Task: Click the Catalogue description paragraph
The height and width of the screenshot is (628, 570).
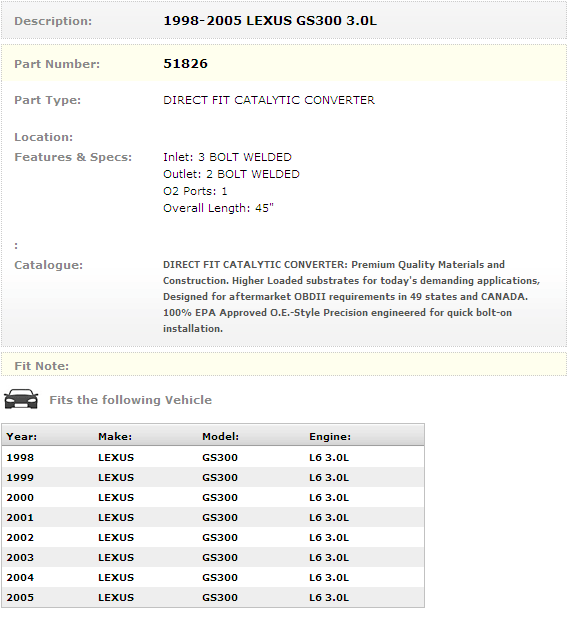Action: point(351,297)
